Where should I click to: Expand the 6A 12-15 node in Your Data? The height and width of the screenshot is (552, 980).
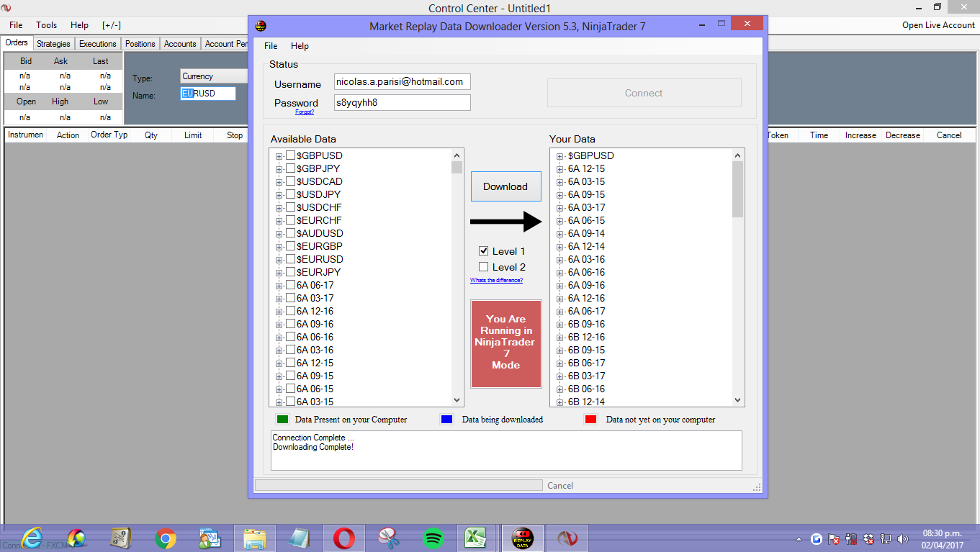[560, 169]
